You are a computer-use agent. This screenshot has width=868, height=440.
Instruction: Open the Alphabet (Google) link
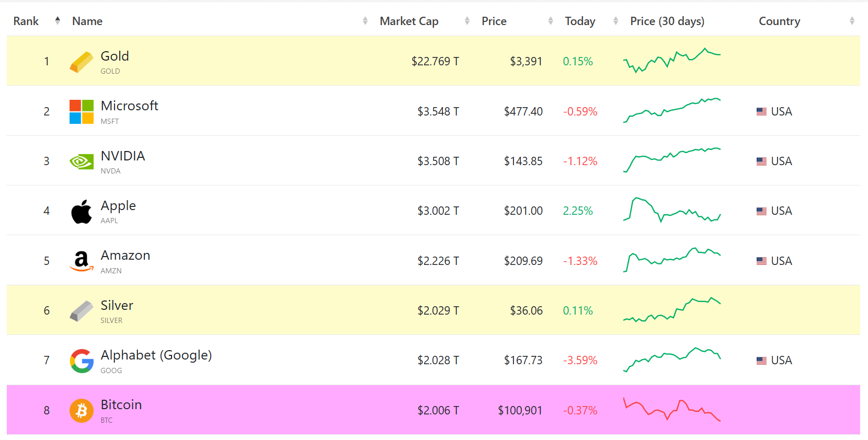point(156,355)
